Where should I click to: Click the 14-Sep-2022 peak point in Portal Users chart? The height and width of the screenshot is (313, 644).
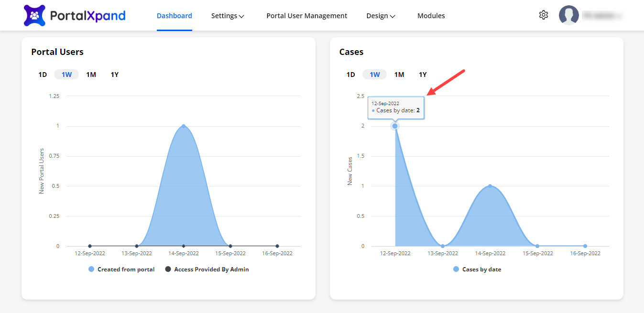pos(184,126)
